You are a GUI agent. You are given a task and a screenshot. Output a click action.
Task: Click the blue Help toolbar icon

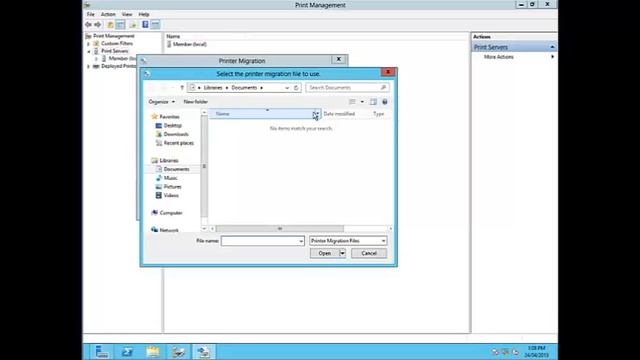(x=145, y=24)
